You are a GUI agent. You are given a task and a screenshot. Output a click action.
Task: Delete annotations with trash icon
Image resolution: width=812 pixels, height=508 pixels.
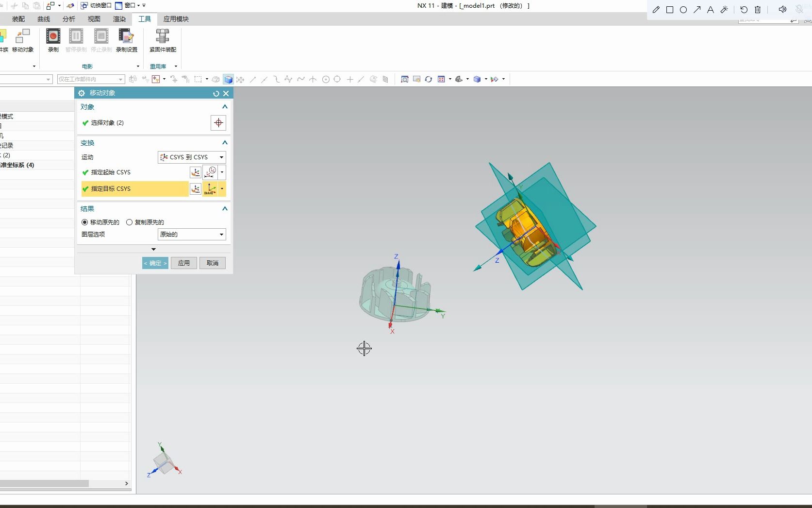[758, 10]
